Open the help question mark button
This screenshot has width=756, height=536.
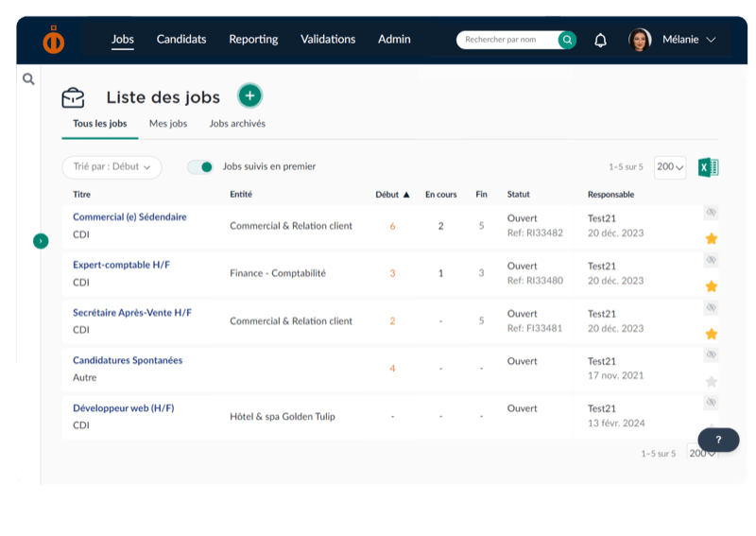[718, 440]
